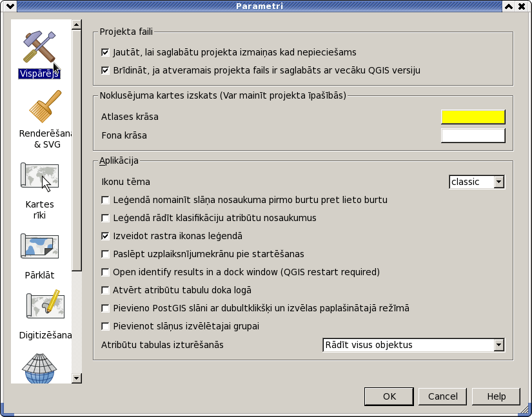Image resolution: width=532 pixels, height=417 pixels.
Task: Select the Vispārējs hammer and screwdriver icon
Action: click(x=39, y=47)
